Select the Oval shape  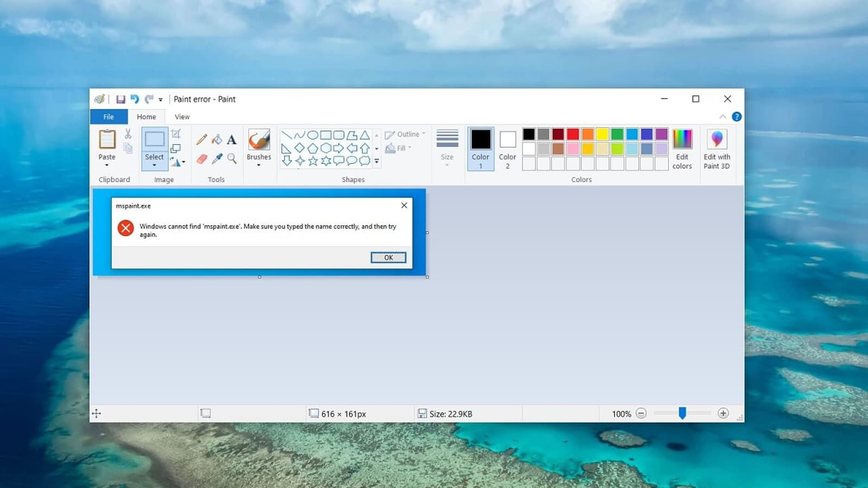(312, 135)
